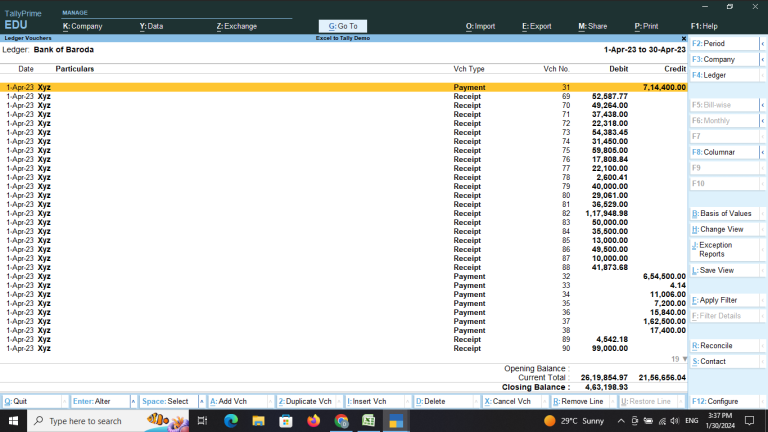Expand the chevron beside F3: Company
The height and width of the screenshot is (432, 768).
(762, 60)
